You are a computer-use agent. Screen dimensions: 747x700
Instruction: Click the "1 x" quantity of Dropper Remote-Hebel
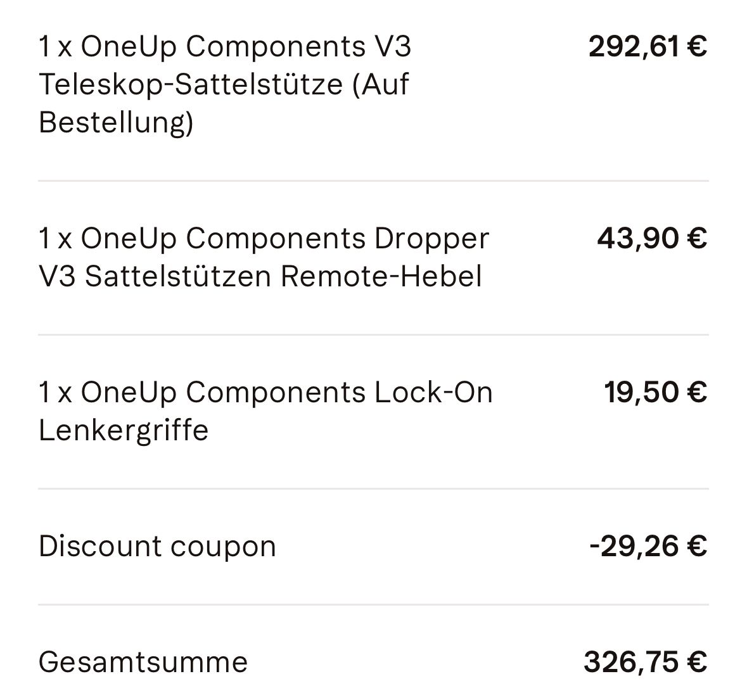pos(55,239)
